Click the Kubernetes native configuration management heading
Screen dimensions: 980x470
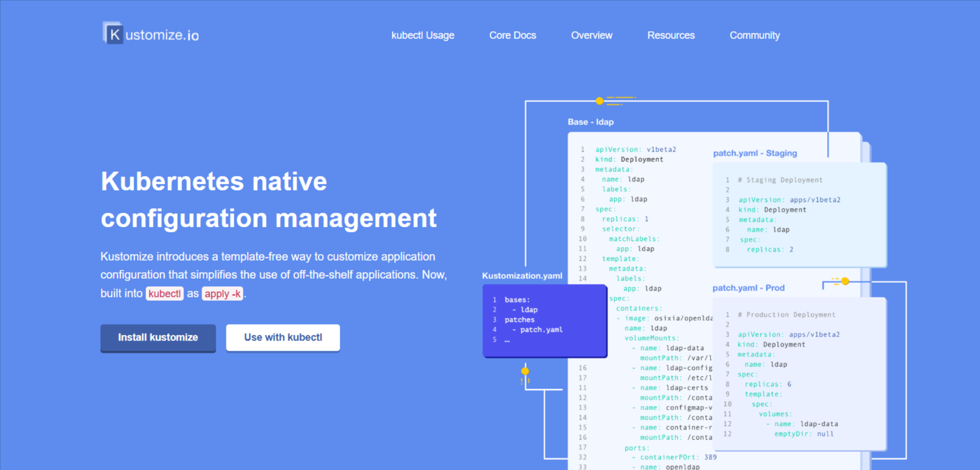269,200
